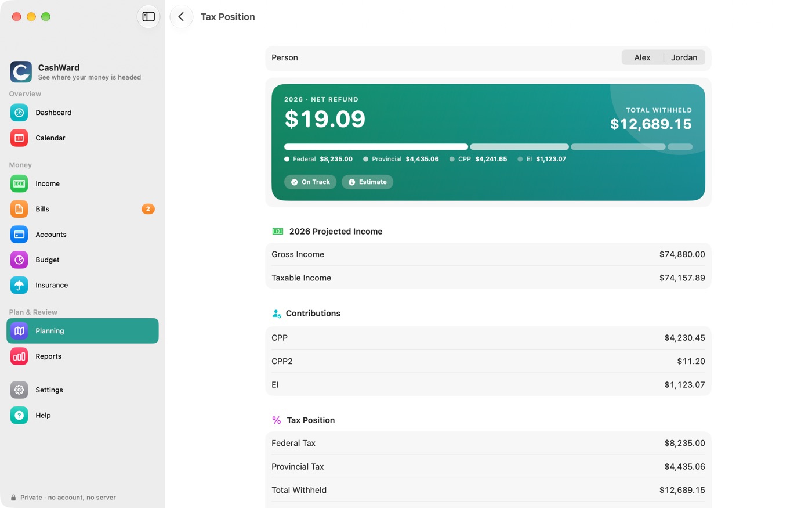Toggle the sidebar visibility icon

point(148,17)
